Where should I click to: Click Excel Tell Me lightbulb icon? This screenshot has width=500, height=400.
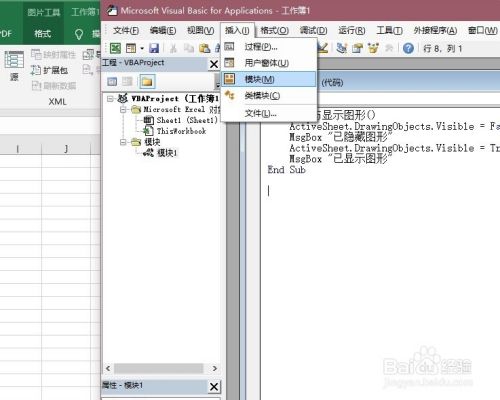point(79,34)
